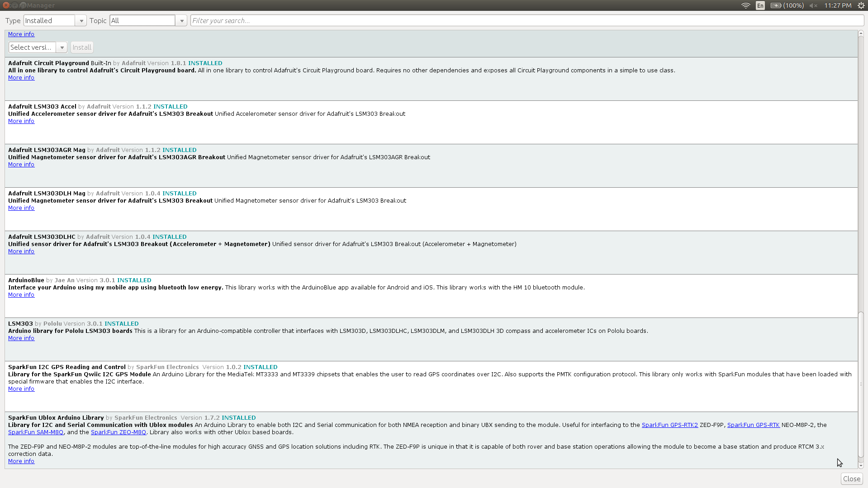Click the Filter your search field
Viewport: 868px width, 488px height.
pos(317,20)
